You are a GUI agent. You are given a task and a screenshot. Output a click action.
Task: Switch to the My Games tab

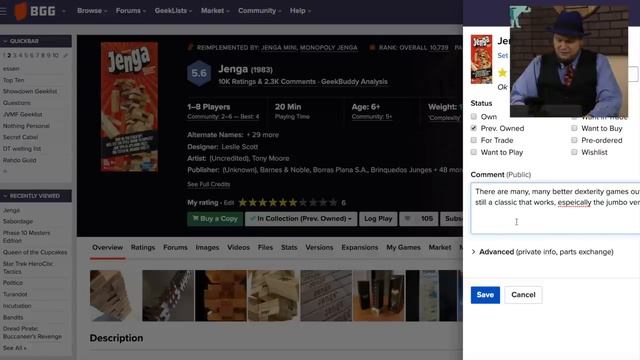[x=403, y=247]
